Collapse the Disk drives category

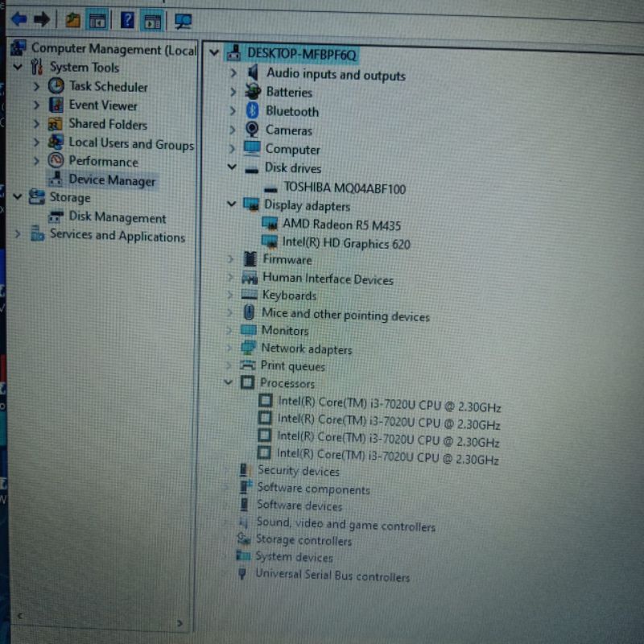pos(232,167)
